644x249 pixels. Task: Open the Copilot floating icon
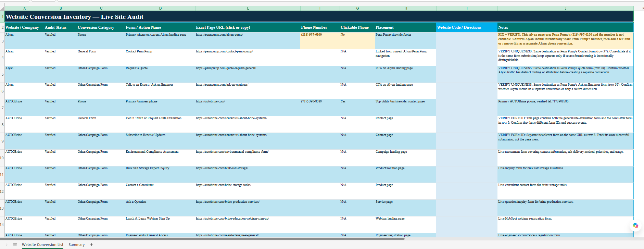pyautogui.click(x=635, y=225)
